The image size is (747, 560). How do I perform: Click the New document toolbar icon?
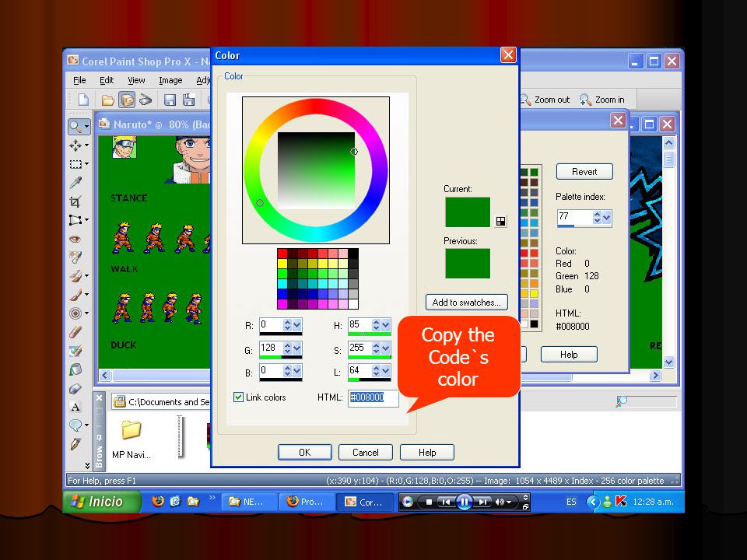(x=83, y=99)
